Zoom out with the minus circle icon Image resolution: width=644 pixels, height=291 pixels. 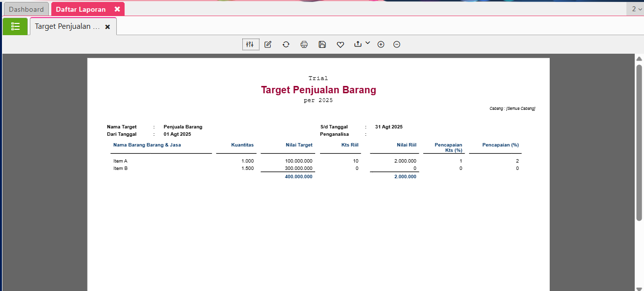(x=397, y=44)
